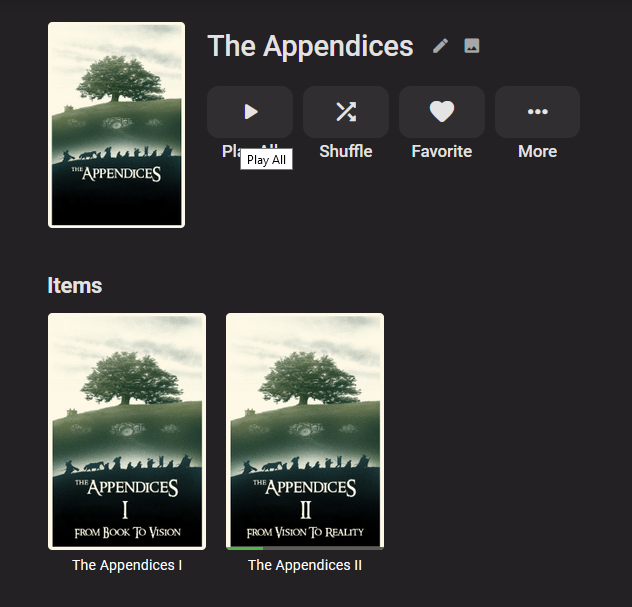Open the three-dots More menu icon
Screen dimensions: 632x607
click(x=538, y=112)
